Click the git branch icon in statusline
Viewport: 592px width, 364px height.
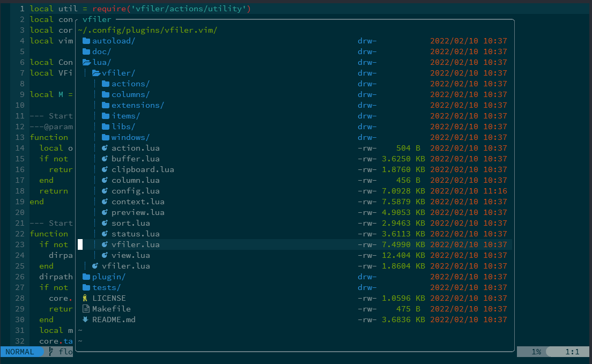pyautogui.click(x=51, y=352)
